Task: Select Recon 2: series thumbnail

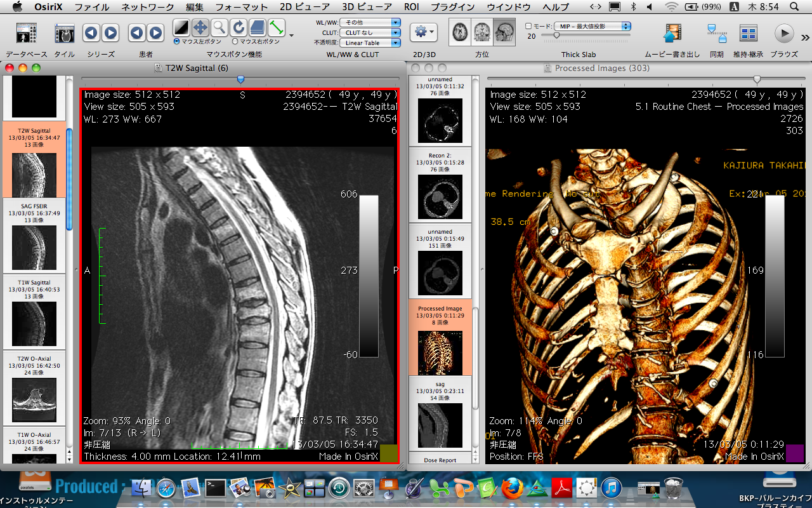Action: point(440,185)
